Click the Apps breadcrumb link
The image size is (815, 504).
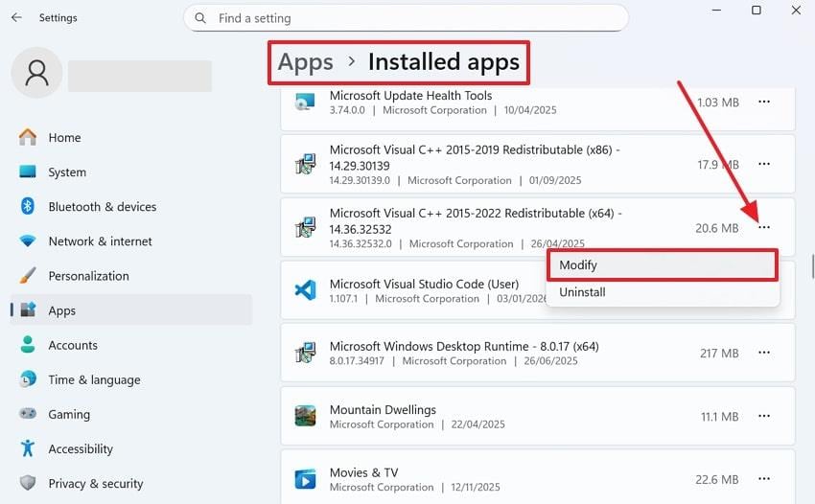tap(305, 62)
